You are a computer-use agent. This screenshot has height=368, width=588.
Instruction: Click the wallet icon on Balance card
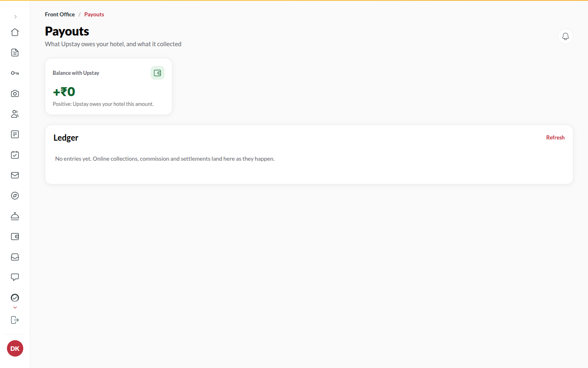tap(158, 73)
